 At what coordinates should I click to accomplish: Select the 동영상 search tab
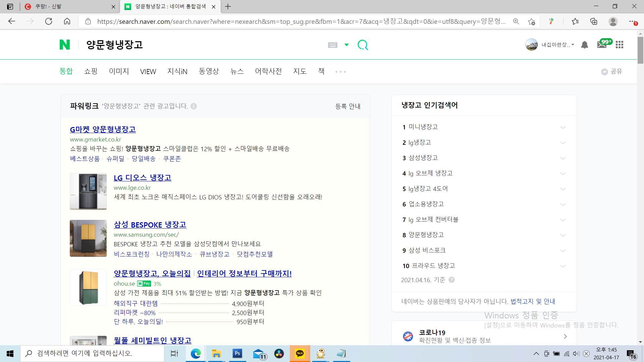coord(209,71)
